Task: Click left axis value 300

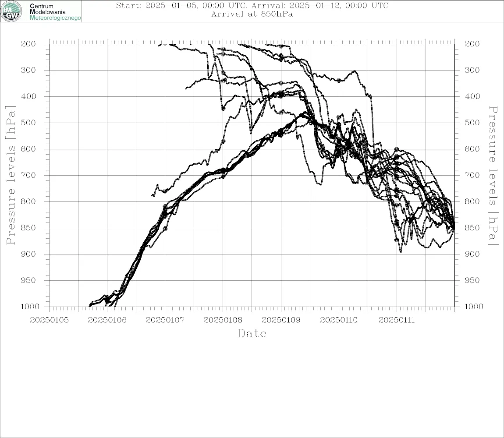Action: pyautogui.click(x=28, y=70)
